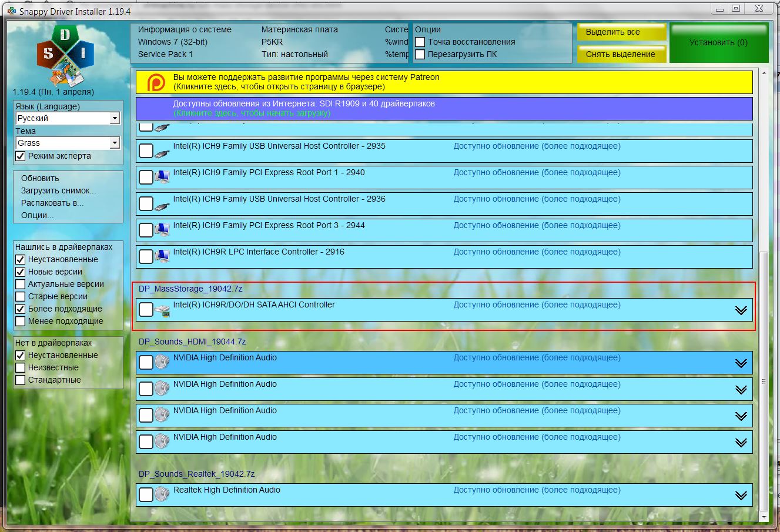Viewport: 780px width, 532px height.
Task: Check Неизвестные filter
Action: 21,368
